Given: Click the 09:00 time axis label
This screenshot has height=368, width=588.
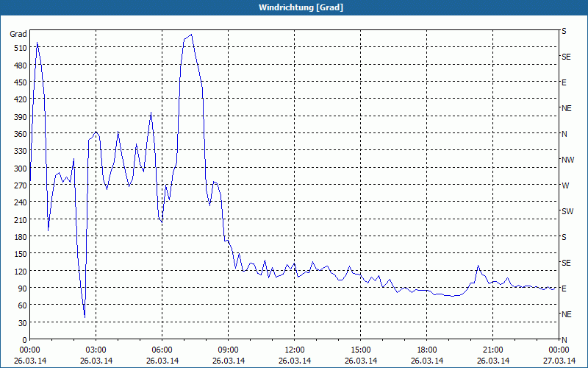Looking at the screenshot, I should [229, 350].
